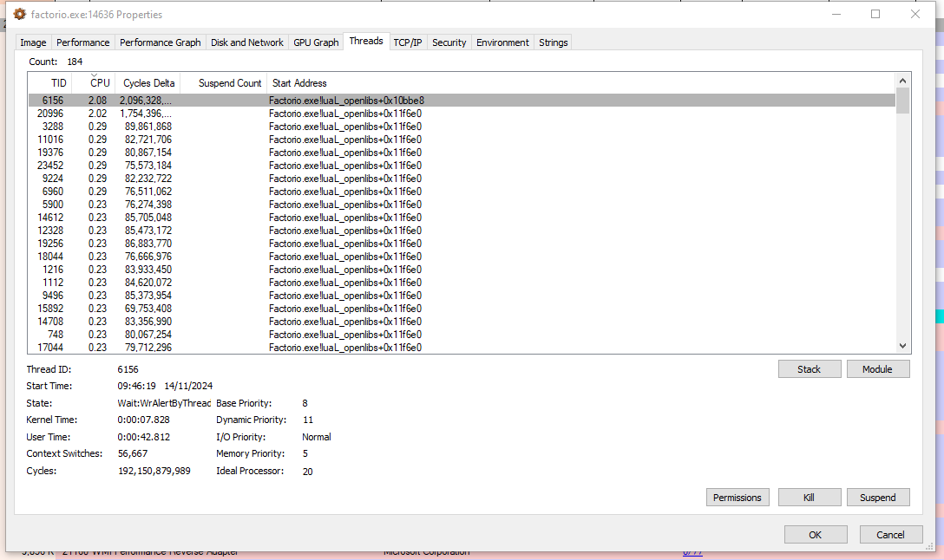Click the Kernel Time value 0:00:07.828

point(143,420)
